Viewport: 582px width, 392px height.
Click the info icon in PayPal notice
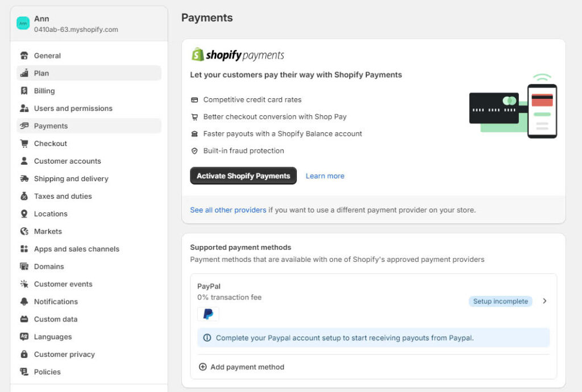click(207, 338)
